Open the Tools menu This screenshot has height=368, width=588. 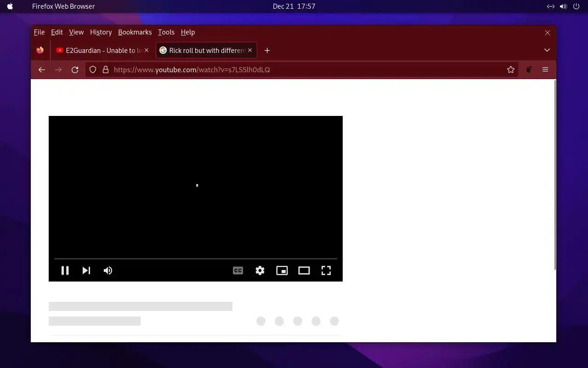pyautogui.click(x=166, y=32)
